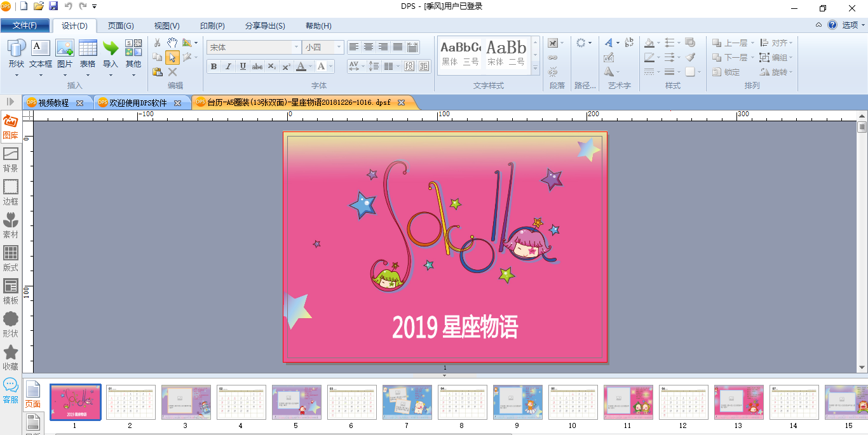The height and width of the screenshot is (435, 868).
Task: Open the 图库 gallery panel in sidebar
Action: click(11, 126)
